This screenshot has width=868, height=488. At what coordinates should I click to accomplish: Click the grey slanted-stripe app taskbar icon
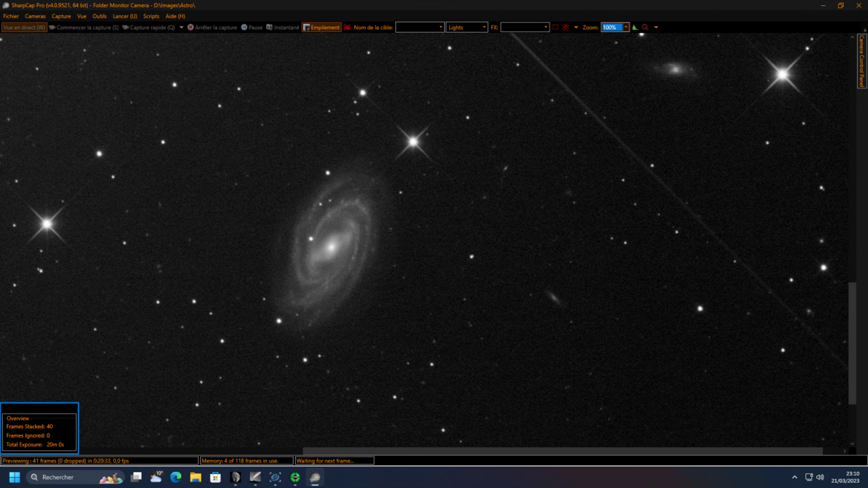pos(255,477)
